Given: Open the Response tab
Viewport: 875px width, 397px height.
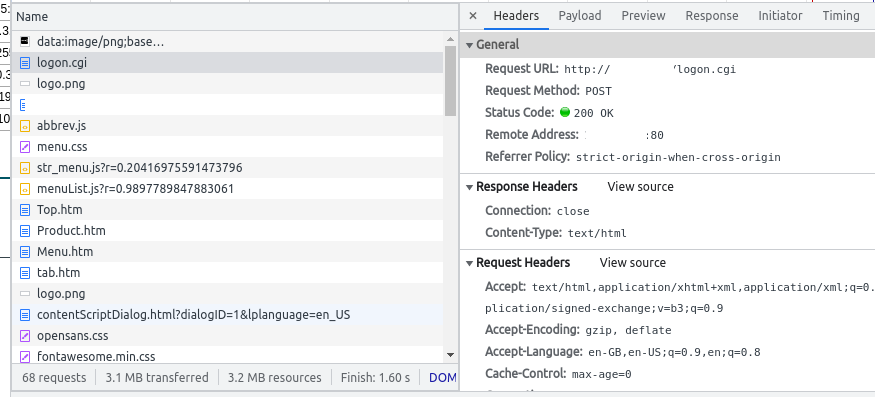Looking at the screenshot, I should [711, 16].
